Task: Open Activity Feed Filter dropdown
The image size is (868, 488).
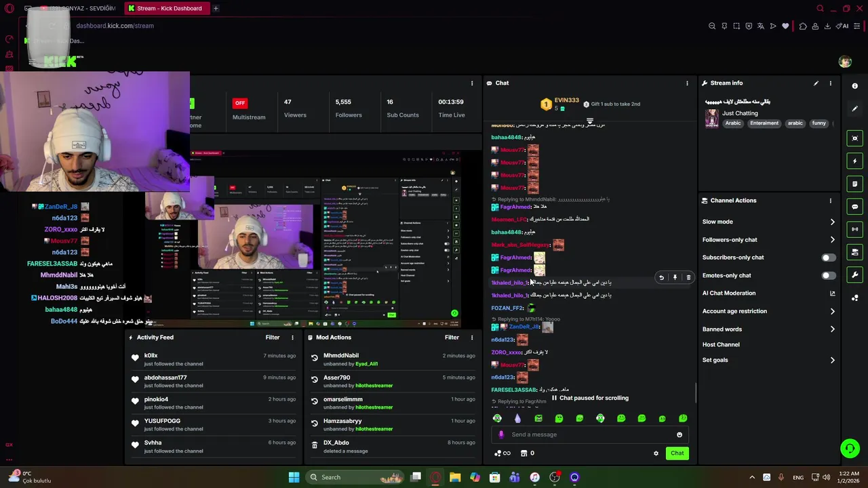Action: [272, 338]
